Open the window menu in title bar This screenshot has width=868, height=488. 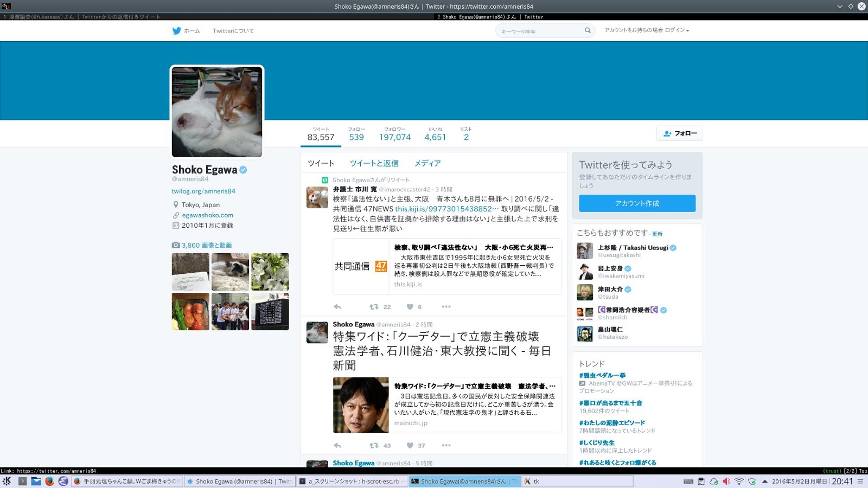7,6
